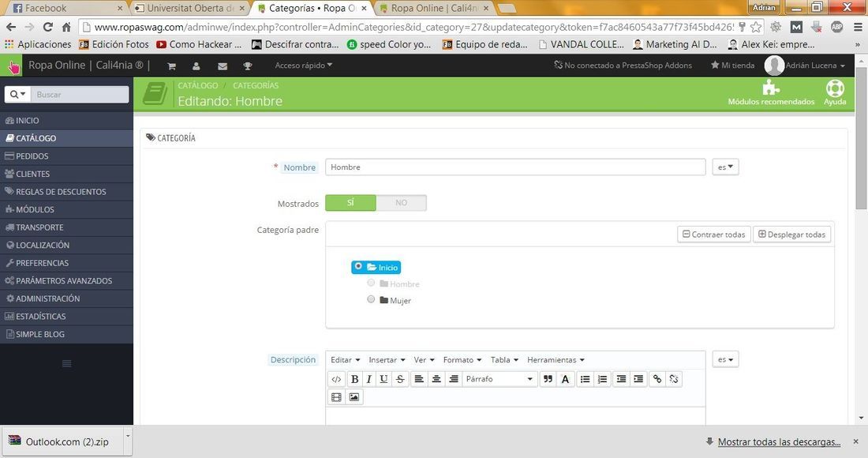Click the Nombre input field
The height and width of the screenshot is (458, 868).
pyautogui.click(x=515, y=167)
